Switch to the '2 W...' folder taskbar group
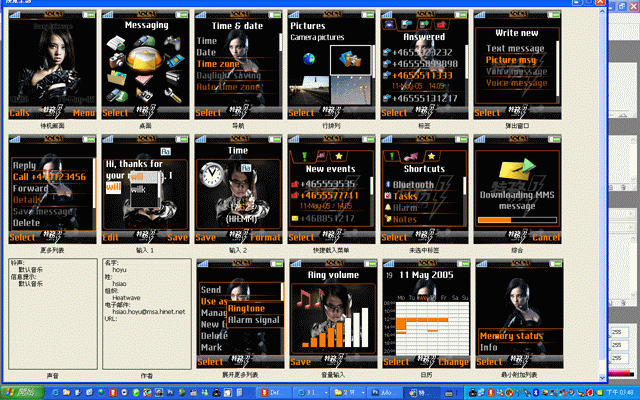This screenshot has width=640, height=400. pos(348,393)
